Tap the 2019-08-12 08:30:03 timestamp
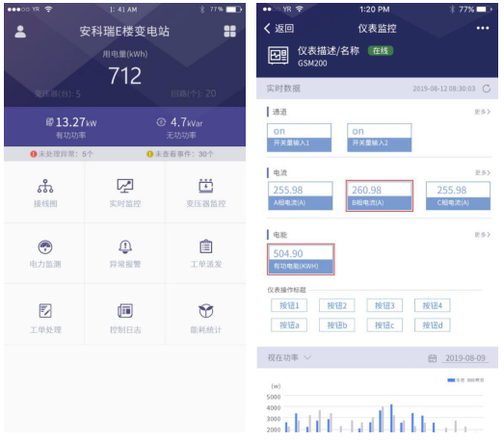The height and width of the screenshot is (441, 504). [444, 89]
